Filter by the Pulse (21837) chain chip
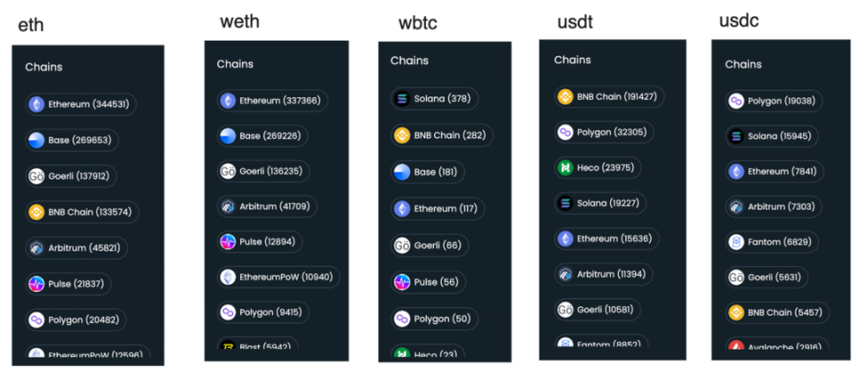 pyautogui.click(x=68, y=284)
